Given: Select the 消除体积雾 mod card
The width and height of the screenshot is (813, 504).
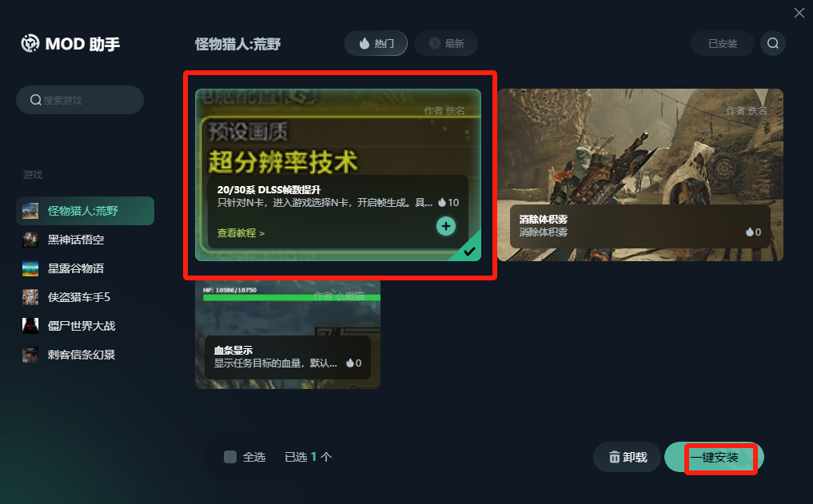Looking at the screenshot, I should [x=640, y=175].
